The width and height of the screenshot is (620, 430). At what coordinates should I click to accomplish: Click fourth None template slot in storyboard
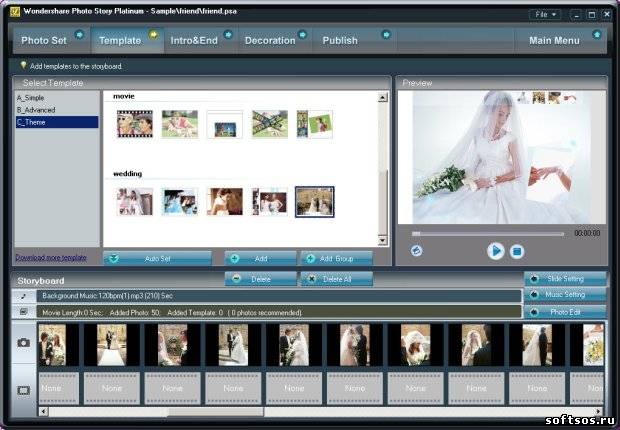(233, 388)
